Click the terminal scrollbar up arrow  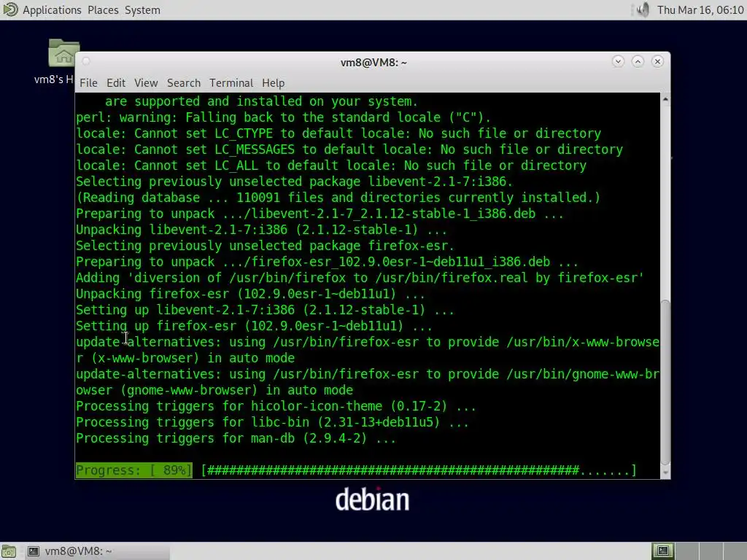(665, 99)
